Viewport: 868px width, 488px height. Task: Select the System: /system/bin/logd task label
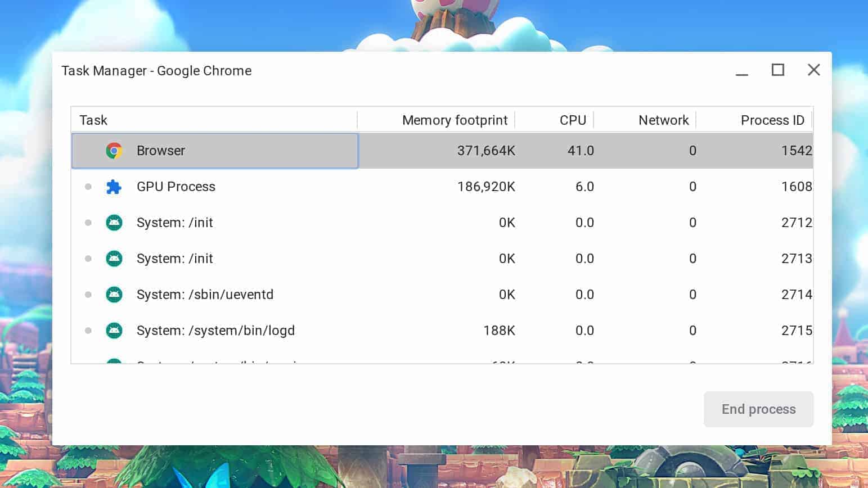click(x=215, y=331)
